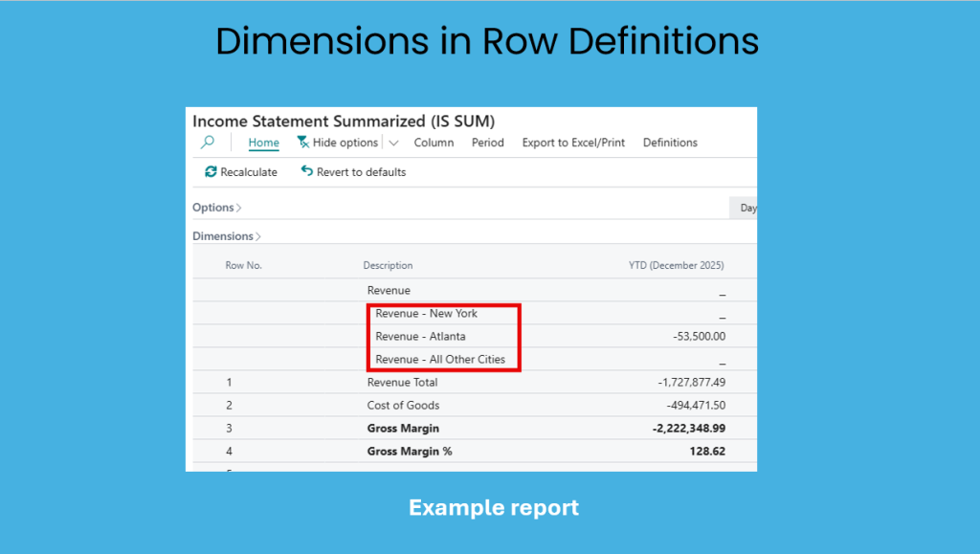Click the Recalculate refresh icon
This screenshot has height=554, width=980.
click(211, 172)
